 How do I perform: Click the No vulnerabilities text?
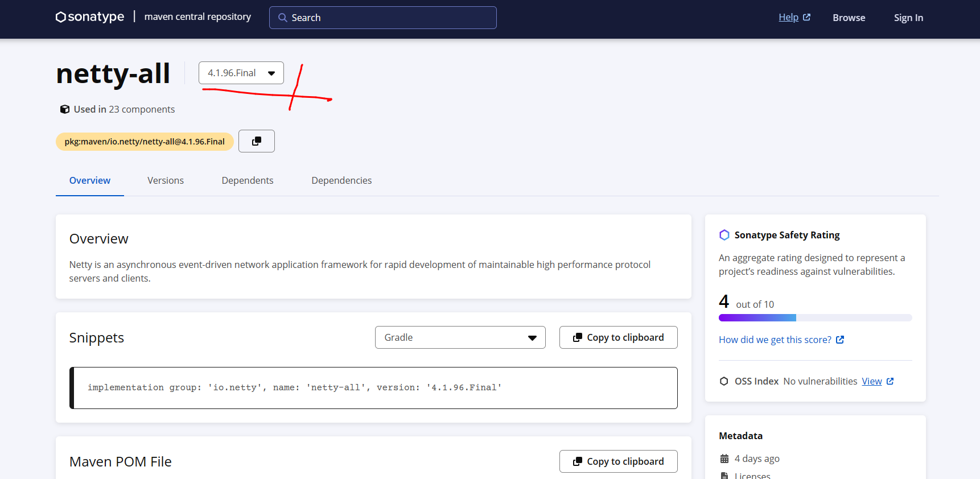[820, 381]
